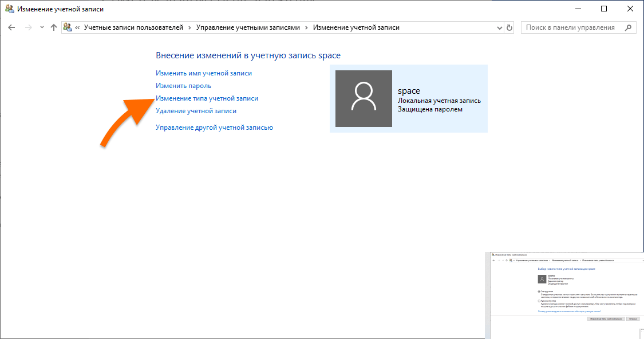Open Изменить имя учетной записи link
The width and height of the screenshot is (644, 339).
pyautogui.click(x=204, y=73)
